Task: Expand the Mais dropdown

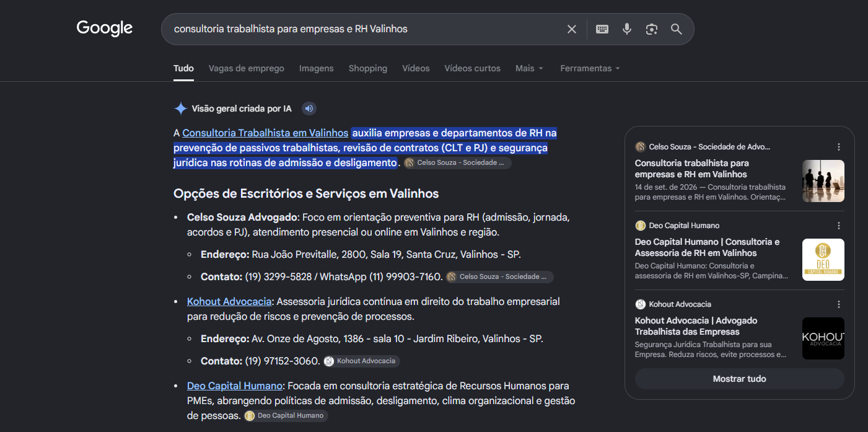Action: 529,69
